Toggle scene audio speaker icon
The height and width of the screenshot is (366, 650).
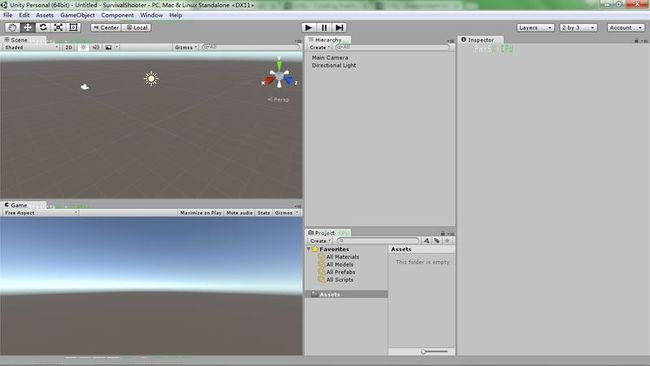pos(96,47)
